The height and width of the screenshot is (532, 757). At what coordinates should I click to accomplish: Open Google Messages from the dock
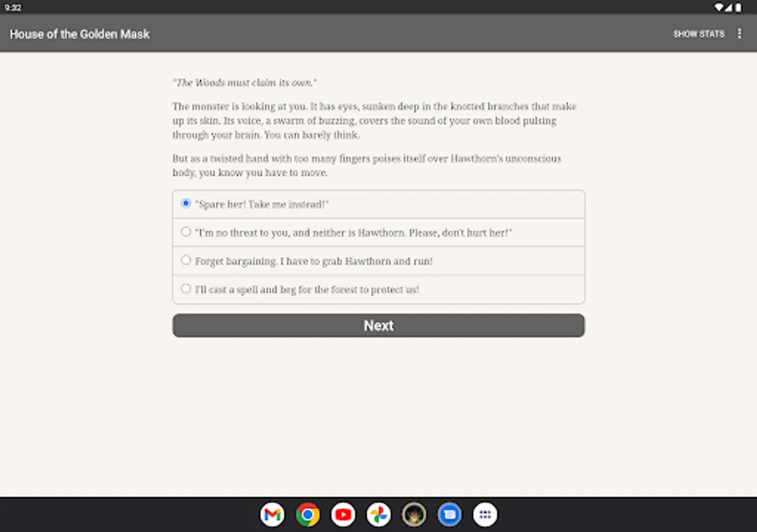tap(449, 514)
